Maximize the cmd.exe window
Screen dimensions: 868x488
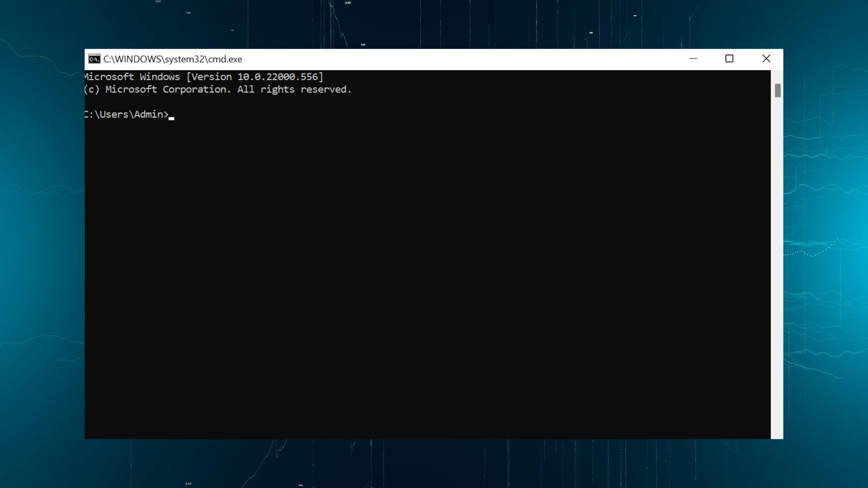pos(730,59)
